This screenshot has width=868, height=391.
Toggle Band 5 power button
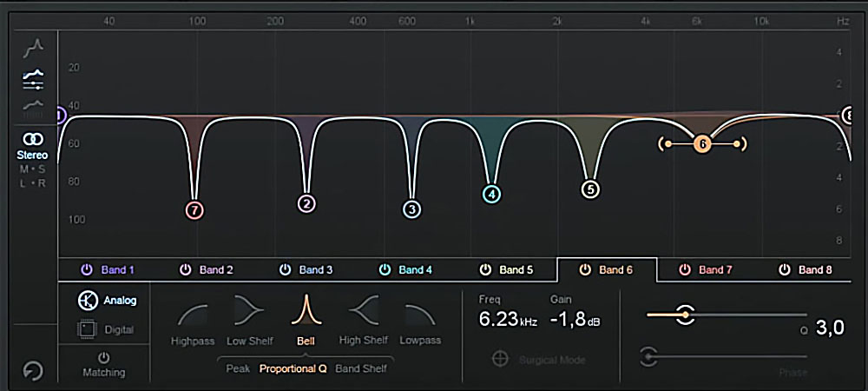[x=485, y=269]
